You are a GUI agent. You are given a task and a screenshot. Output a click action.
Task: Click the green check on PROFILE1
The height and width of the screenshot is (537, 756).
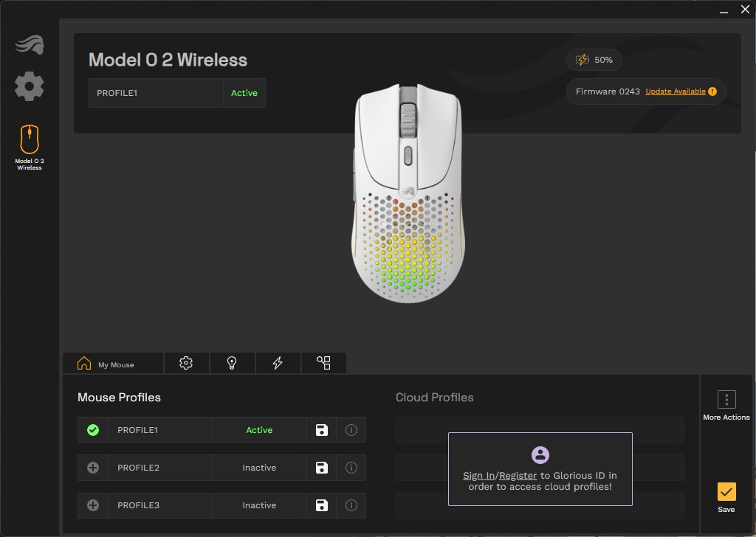pyautogui.click(x=93, y=430)
